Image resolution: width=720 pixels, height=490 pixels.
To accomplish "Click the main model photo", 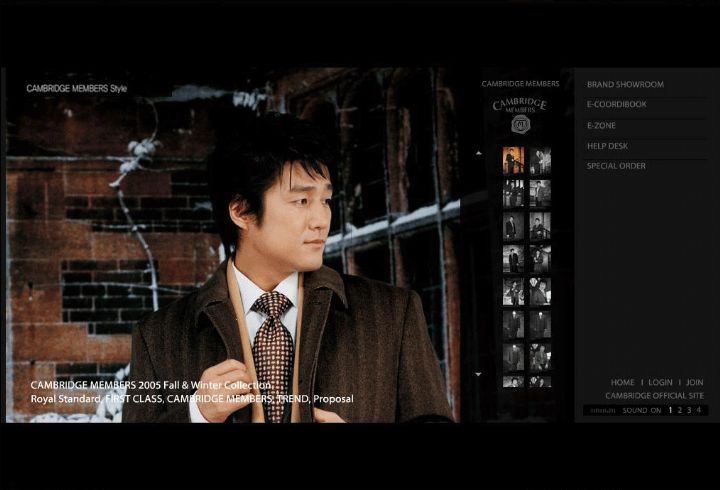I will coord(233,245).
